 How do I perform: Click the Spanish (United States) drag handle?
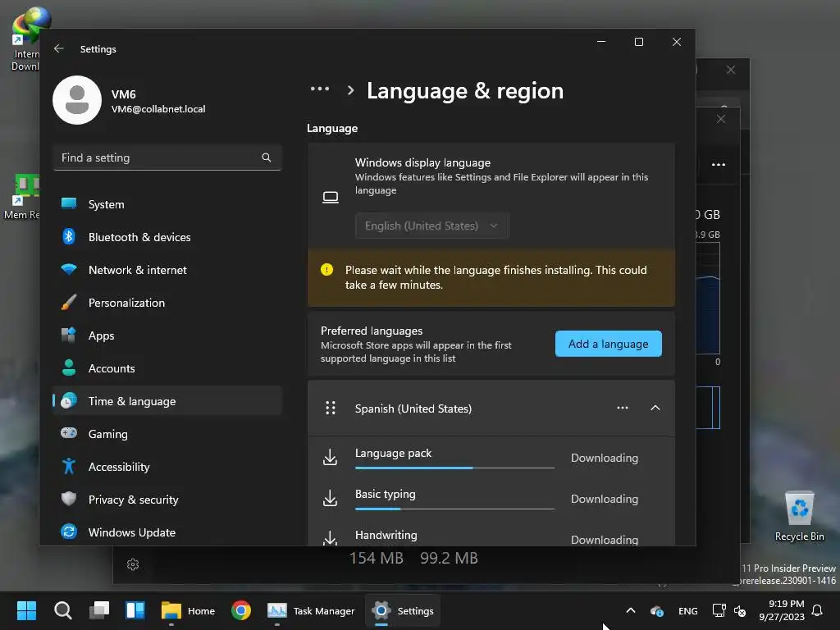tap(331, 409)
